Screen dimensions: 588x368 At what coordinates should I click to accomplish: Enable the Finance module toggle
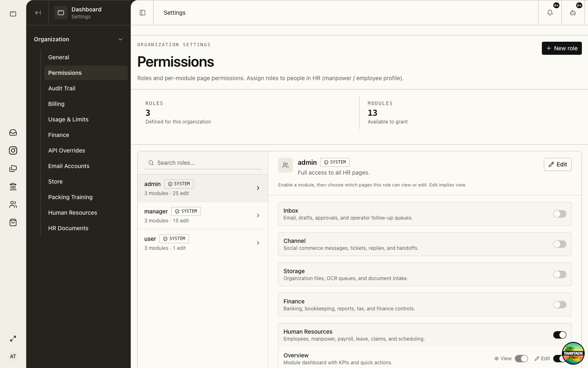pyautogui.click(x=560, y=305)
